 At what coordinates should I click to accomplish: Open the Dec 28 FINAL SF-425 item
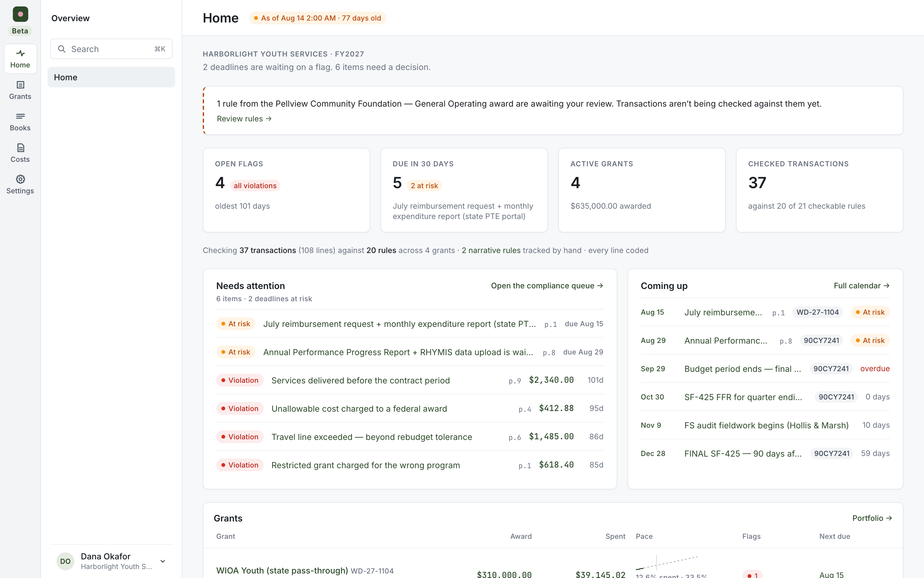[x=765, y=454]
